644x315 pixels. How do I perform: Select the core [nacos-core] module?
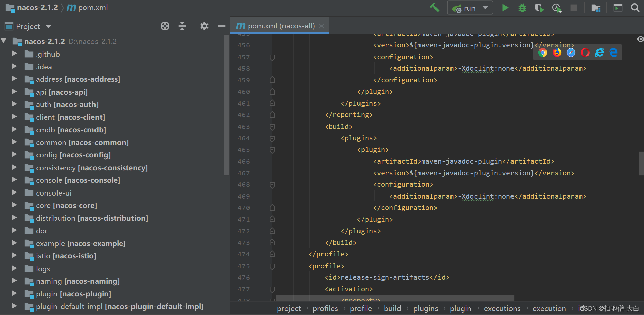[x=67, y=205]
